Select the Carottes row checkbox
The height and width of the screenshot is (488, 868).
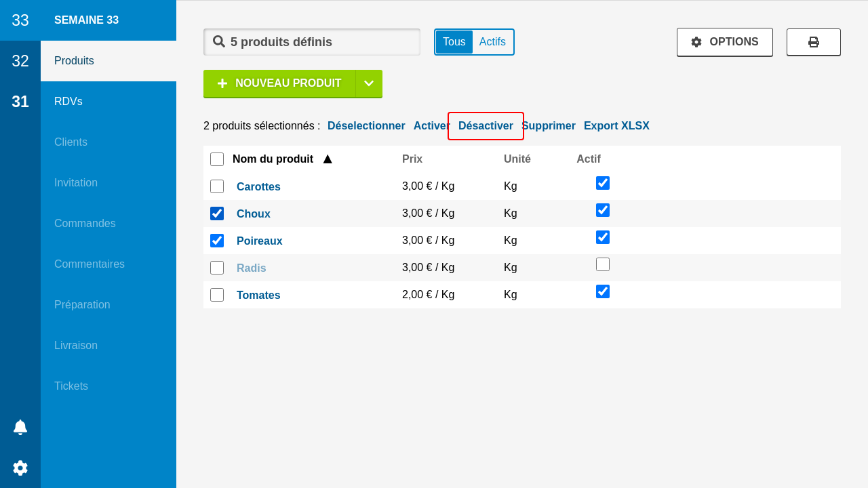tap(217, 186)
